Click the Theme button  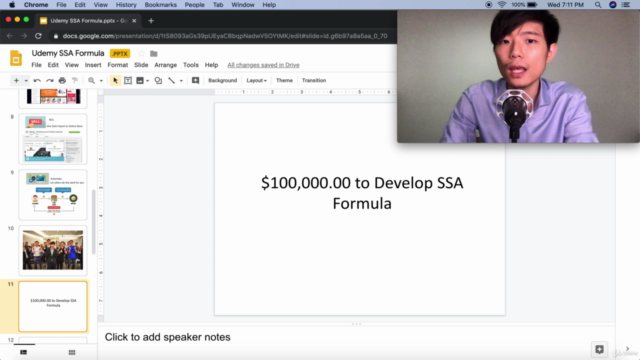click(284, 80)
